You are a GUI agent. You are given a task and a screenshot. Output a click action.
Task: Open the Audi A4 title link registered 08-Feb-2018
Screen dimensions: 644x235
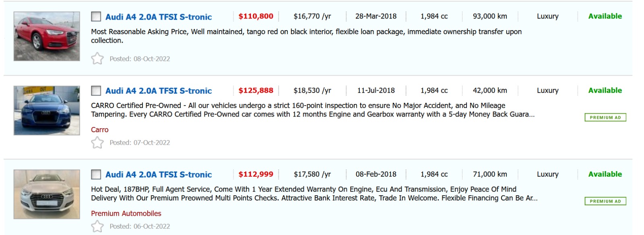tap(159, 175)
